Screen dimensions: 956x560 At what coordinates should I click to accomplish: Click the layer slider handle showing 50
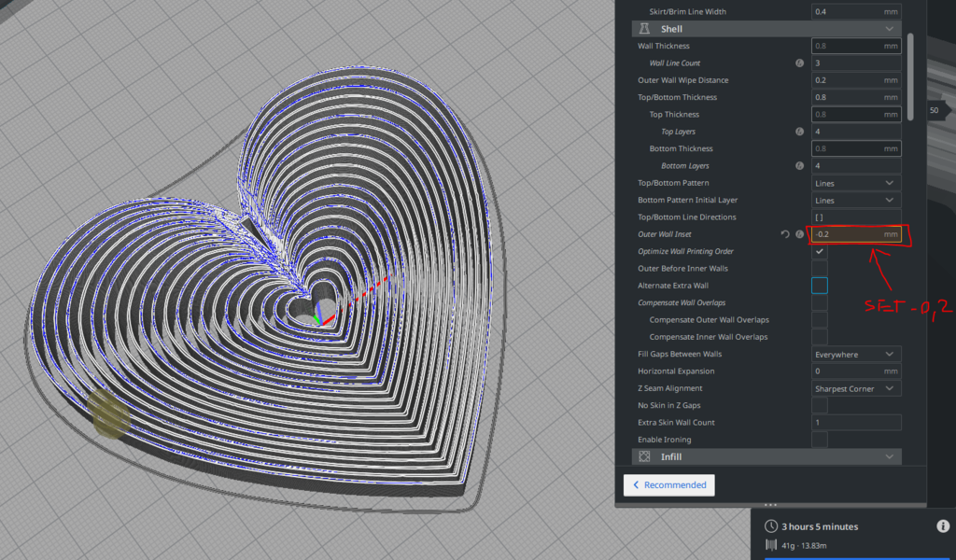pyautogui.click(x=933, y=110)
